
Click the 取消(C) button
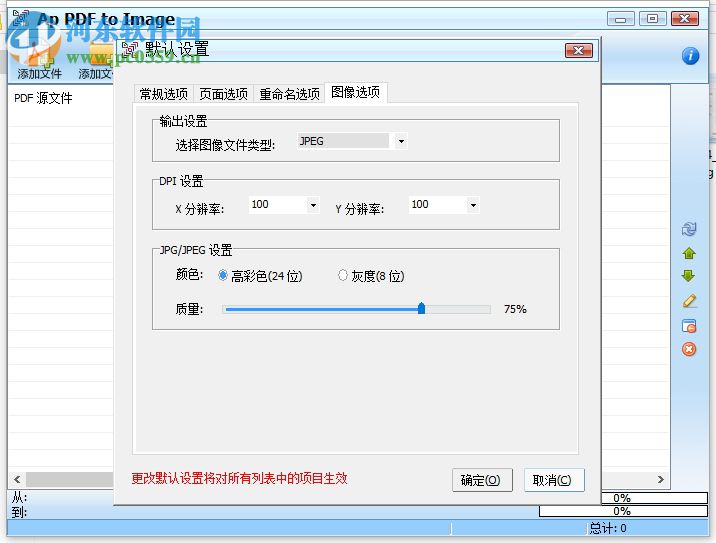coord(554,480)
